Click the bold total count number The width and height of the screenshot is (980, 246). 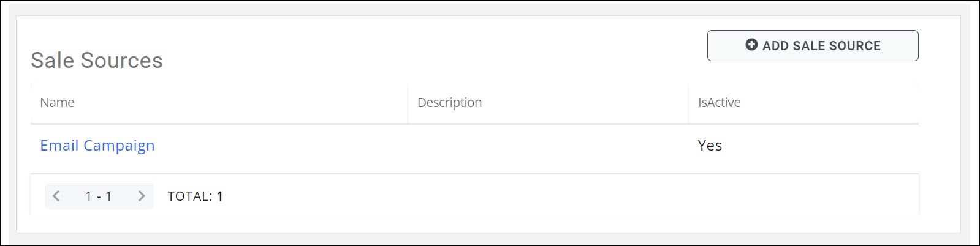click(220, 196)
